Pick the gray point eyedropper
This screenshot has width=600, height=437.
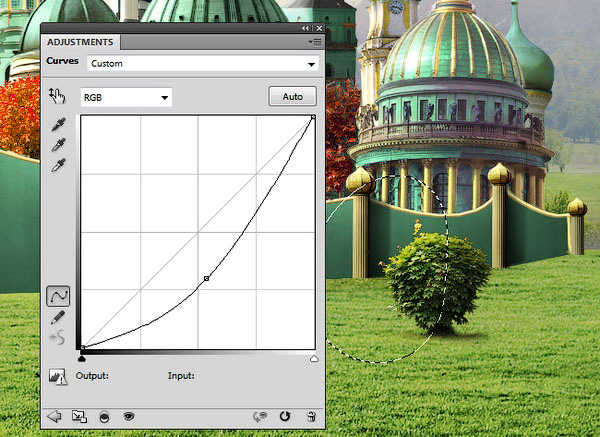(57, 145)
